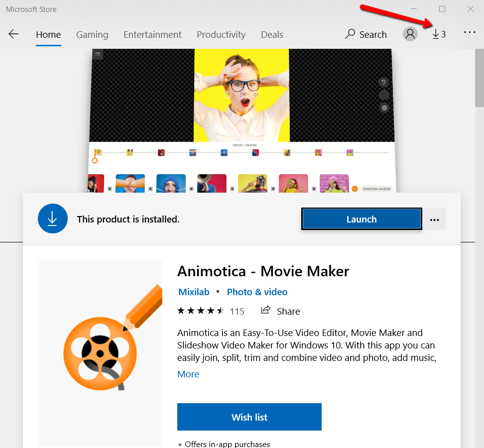Open the Mixilab publisher link
The height and width of the screenshot is (448, 484).
tap(194, 292)
